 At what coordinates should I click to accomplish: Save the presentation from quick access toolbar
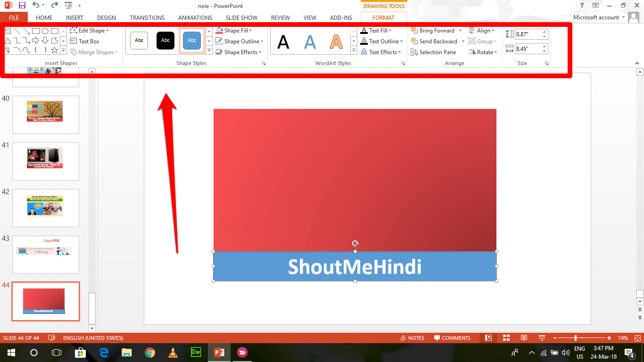(x=22, y=6)
